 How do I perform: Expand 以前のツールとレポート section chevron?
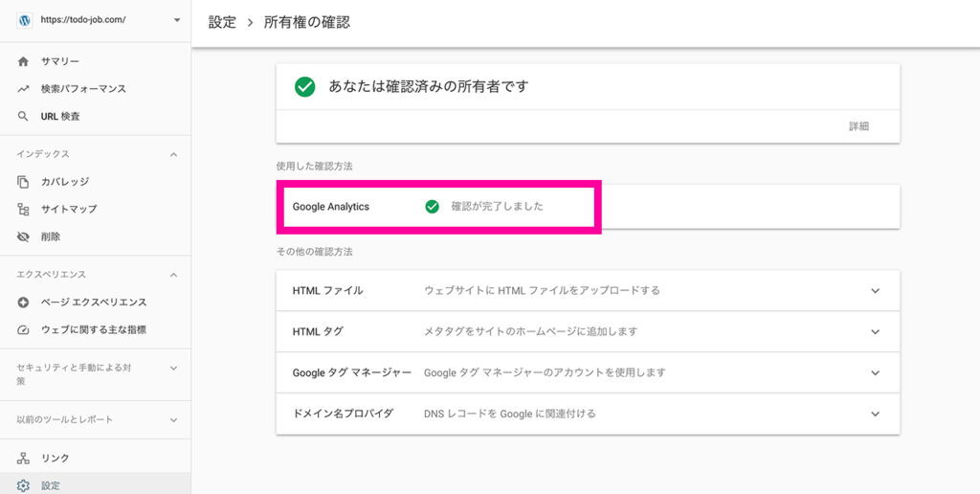(x=174, y=420)
